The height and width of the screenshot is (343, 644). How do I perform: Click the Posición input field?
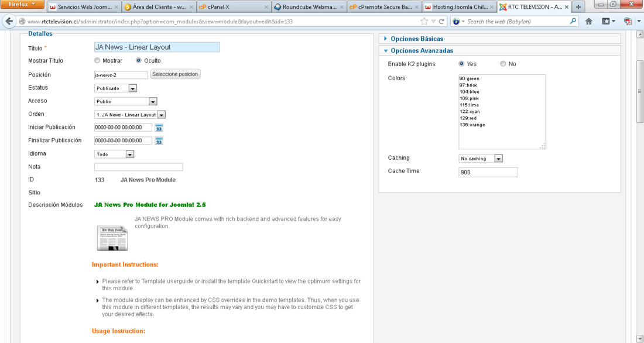coord(121,75)
